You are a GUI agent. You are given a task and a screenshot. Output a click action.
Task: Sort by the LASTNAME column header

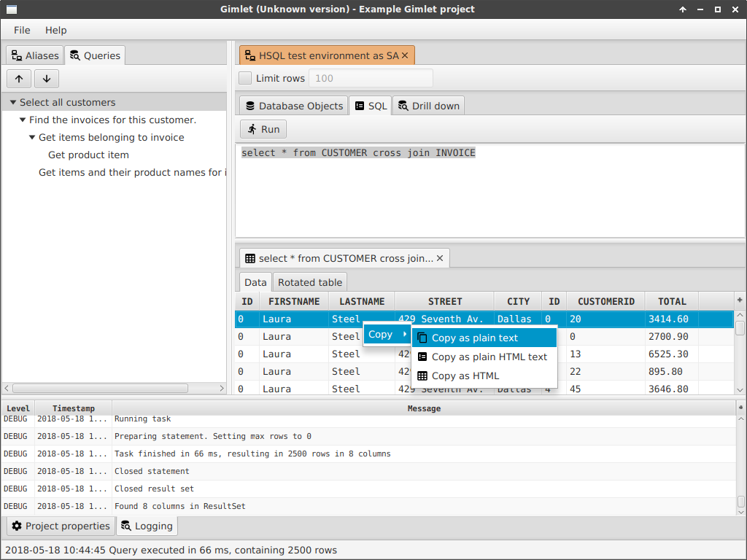(362, 301)
